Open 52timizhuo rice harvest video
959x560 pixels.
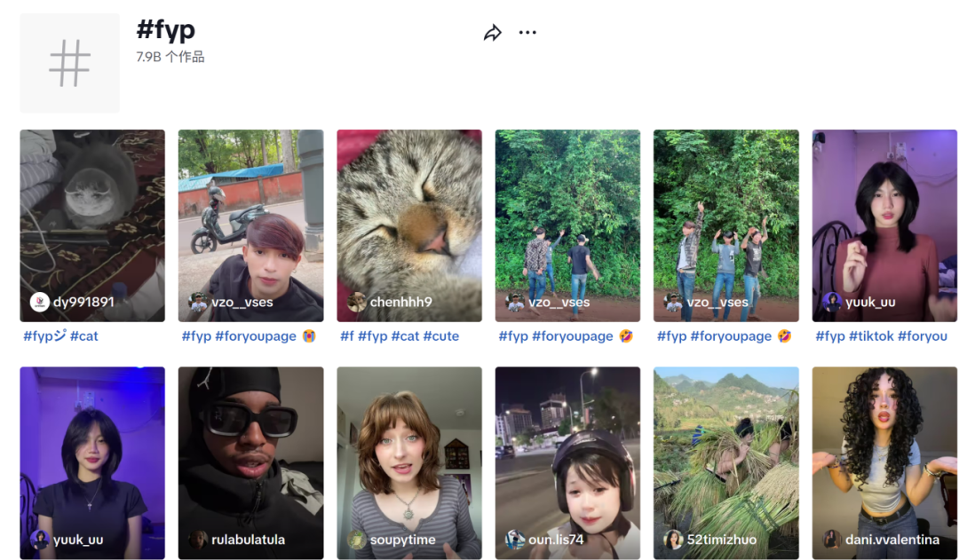(726, 462)
